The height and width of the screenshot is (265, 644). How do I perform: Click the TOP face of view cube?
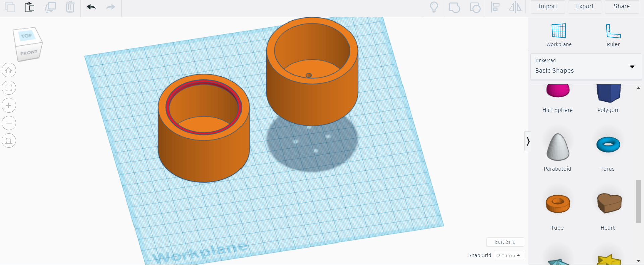coord(26,35)
